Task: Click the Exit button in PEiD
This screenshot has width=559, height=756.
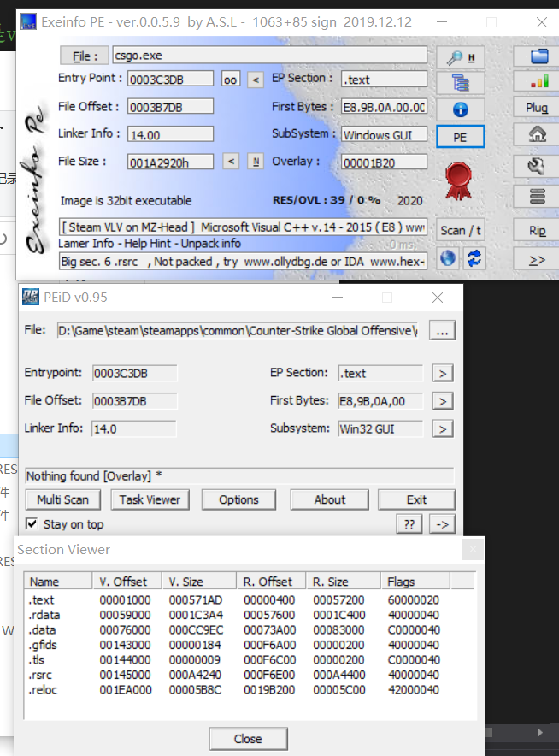Action: point(416,500)
